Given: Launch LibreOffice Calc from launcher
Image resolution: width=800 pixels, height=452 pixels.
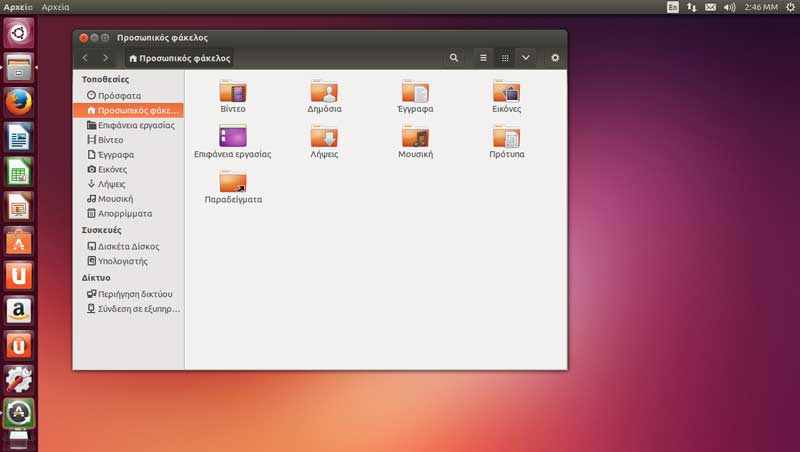Looking at the screenshot, I should (19, 171).
